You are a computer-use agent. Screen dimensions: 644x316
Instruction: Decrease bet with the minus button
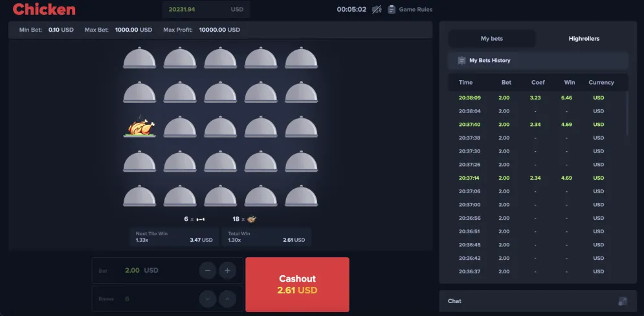(208, 271)
